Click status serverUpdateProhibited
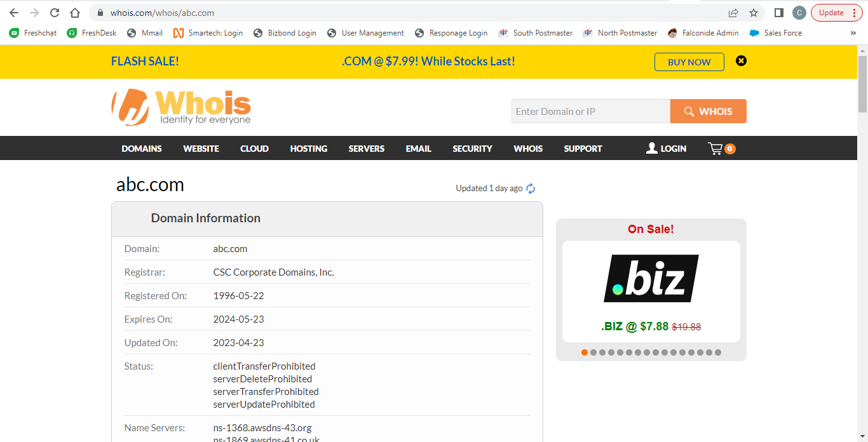The height and width of the screenshot is (442, 868). pos(264,405)
